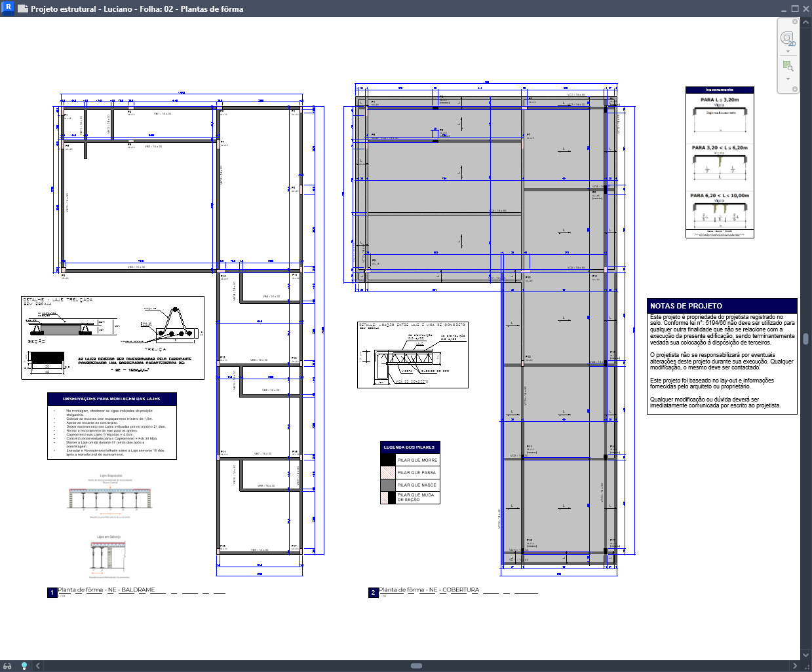Click the right arrow of horizontal scrollbar

coord(795,666)
